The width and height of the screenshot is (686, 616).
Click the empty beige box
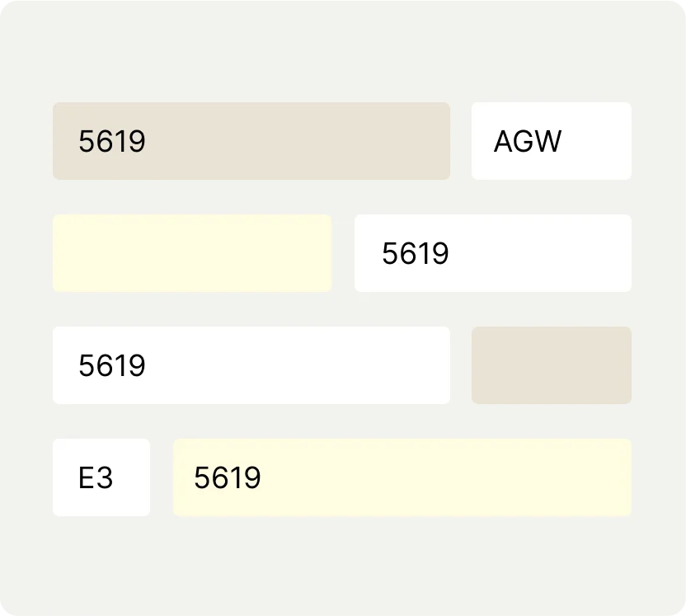[x=551, y=365]
